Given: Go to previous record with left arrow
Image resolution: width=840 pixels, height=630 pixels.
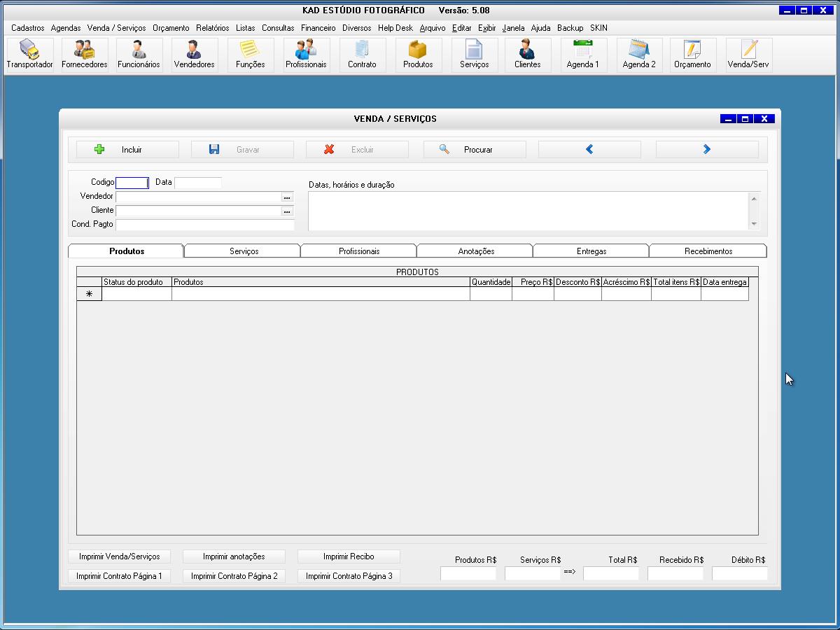Looking at the screenshot, I should (x=589, y=150).
